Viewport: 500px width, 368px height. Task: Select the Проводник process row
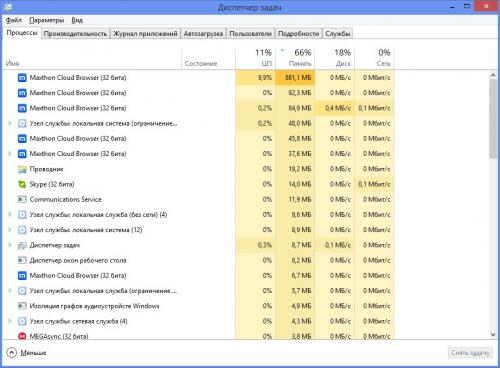tap(198, 169)
